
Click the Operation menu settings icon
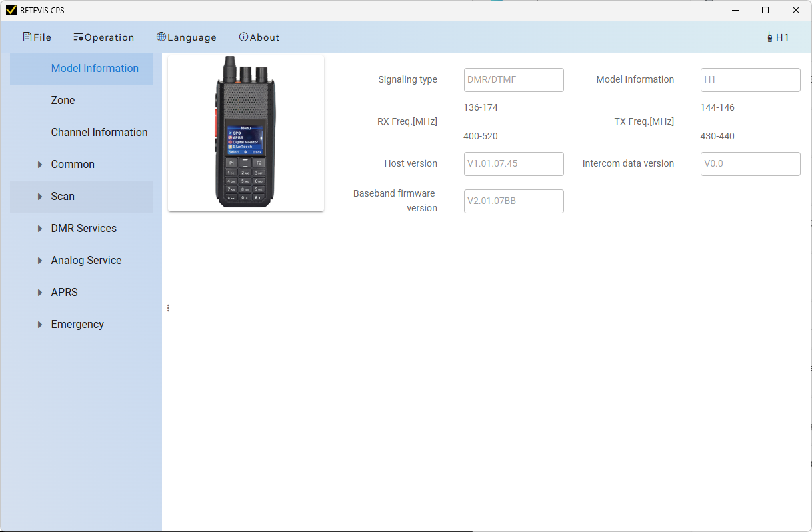[78, 37]
